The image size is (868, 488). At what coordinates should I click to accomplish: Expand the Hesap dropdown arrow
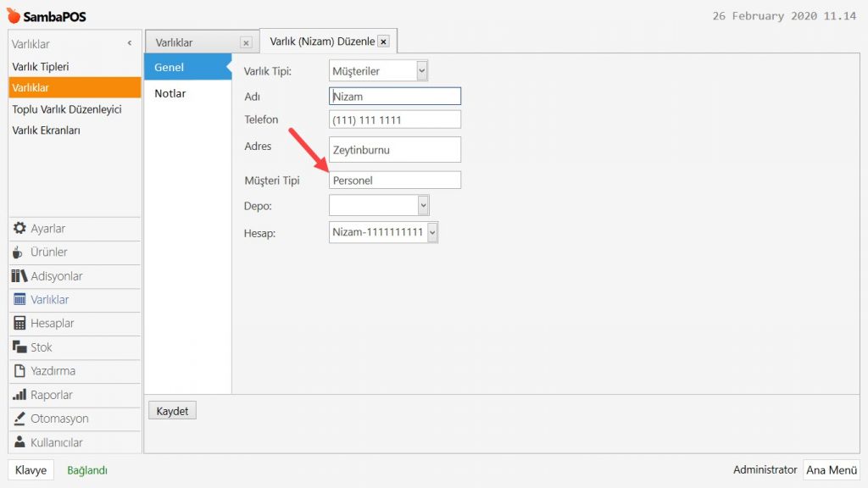point(432,232)
